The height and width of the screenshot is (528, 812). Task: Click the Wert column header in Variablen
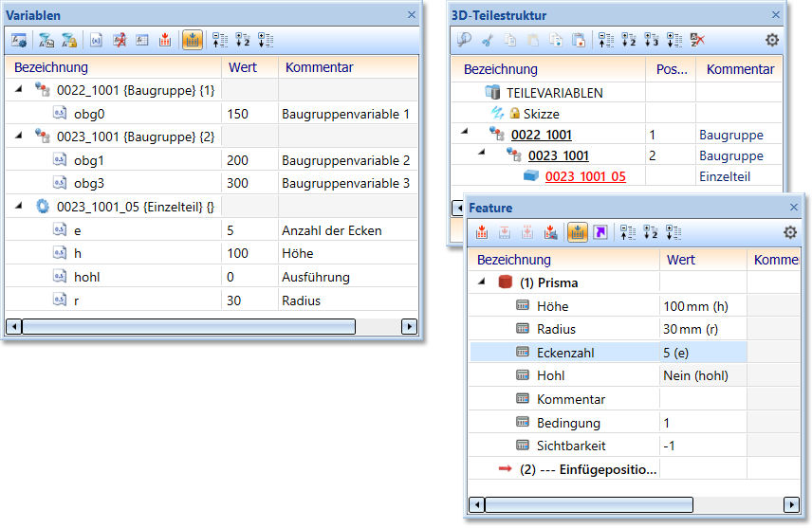coord(250,67)
